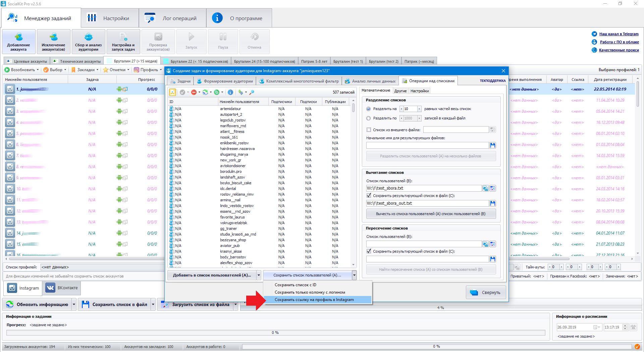
Task: Open Работа с ПО в облаке link
Action: click(x=619, y=42)
